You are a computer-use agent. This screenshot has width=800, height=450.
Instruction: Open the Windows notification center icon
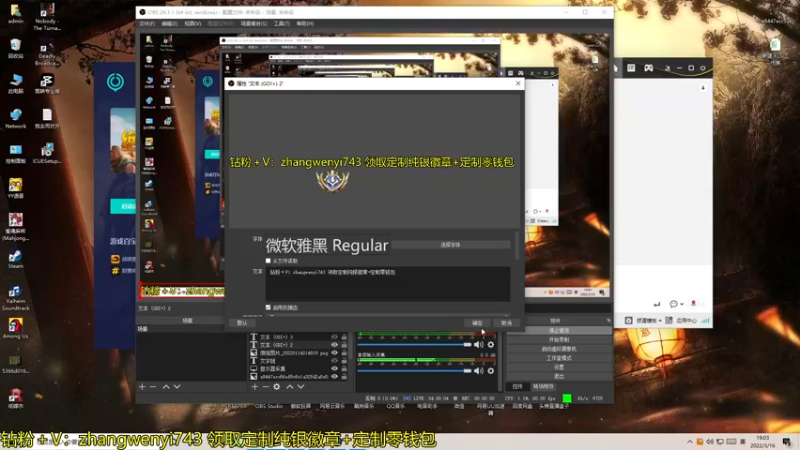[x=787, y=442]
